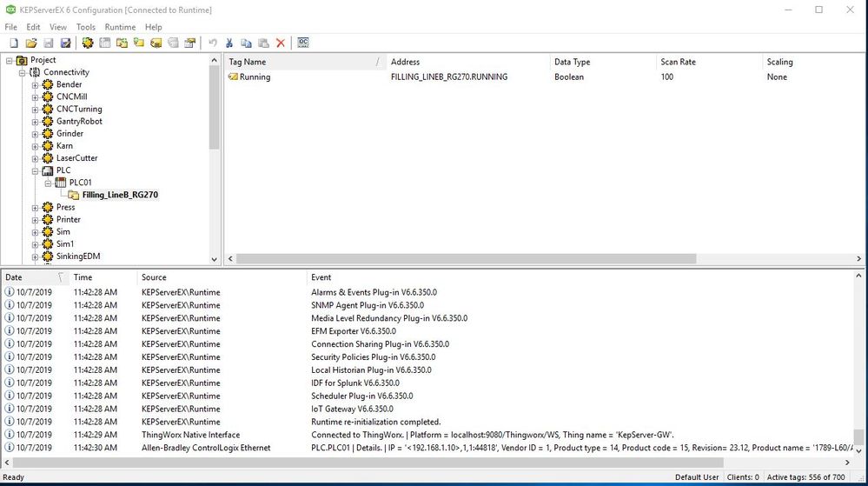Collapse the PLC01 device node
The width and height of the screenshot is (868, 486).
[x=48, y=183]
